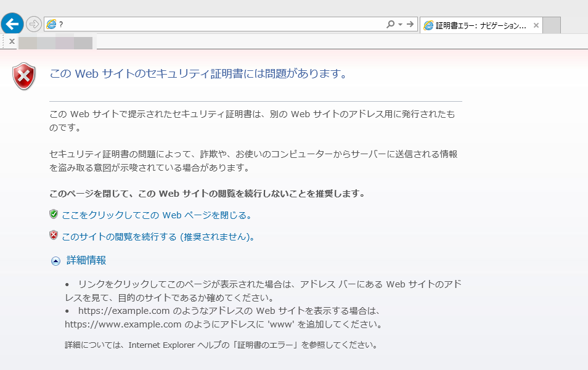Close the toolbar with the X button
Viewport: 588px width, 370px height.
(x=12, y=41)
